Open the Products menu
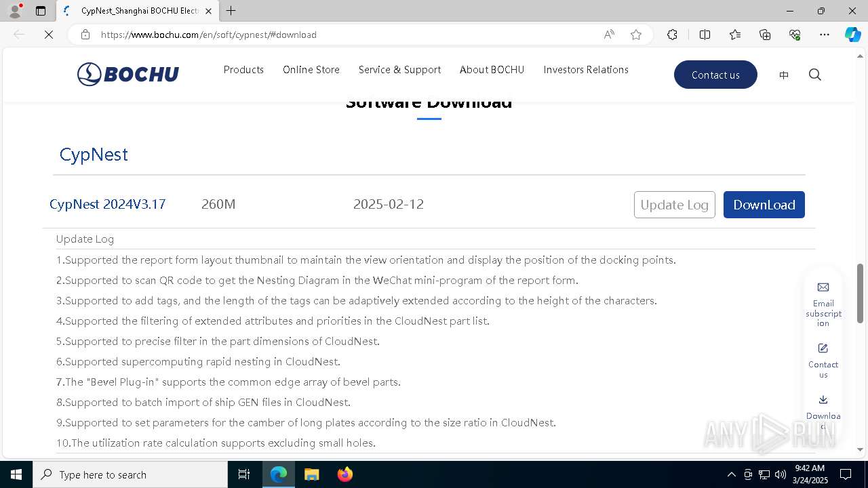The height and width of the screenshot is (488, 868). pyautogui.click(x=243, y=70)
